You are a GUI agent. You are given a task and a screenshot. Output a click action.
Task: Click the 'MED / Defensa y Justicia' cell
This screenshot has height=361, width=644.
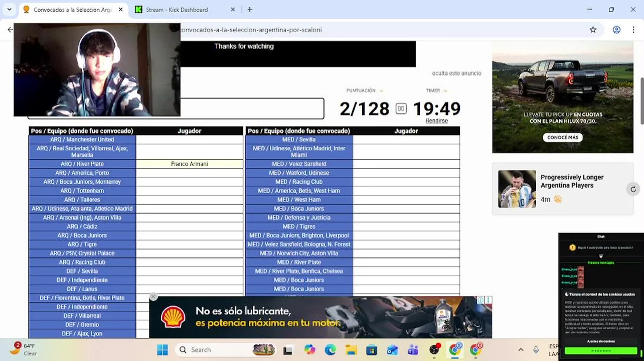point(299,218)
